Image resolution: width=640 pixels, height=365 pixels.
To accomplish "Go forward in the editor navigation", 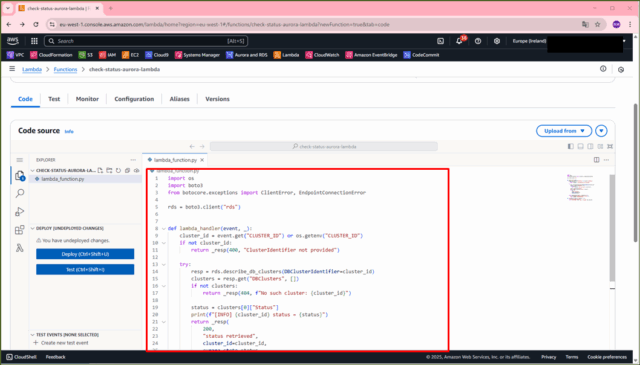I will tap(202, 146).
